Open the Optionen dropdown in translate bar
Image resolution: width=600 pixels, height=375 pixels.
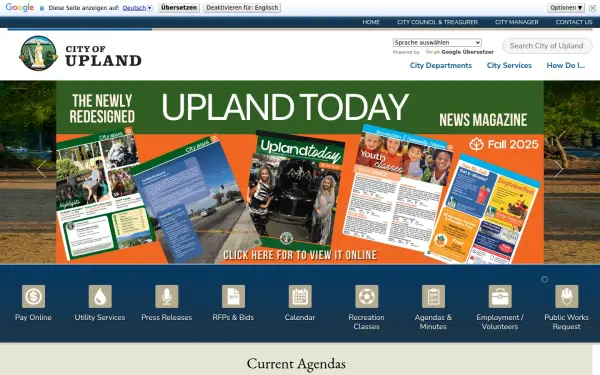[x=566, y=8]
